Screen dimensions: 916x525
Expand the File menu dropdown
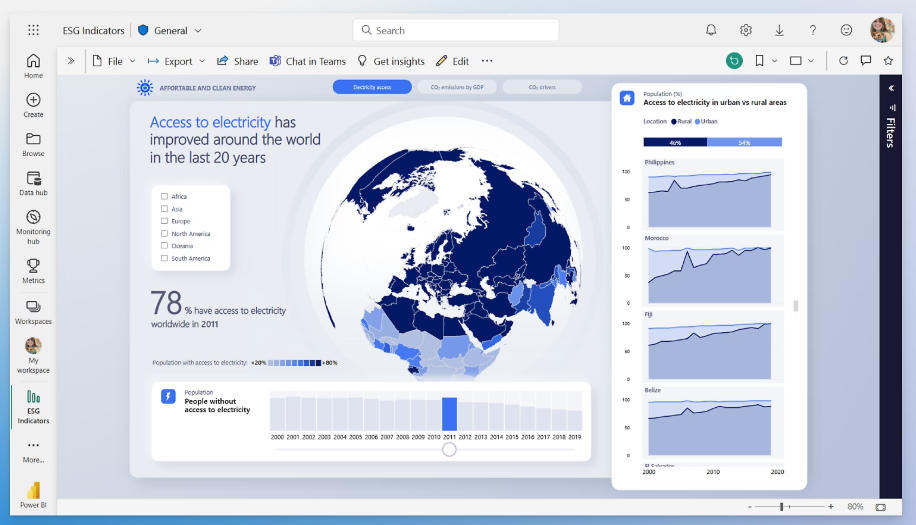114,61
